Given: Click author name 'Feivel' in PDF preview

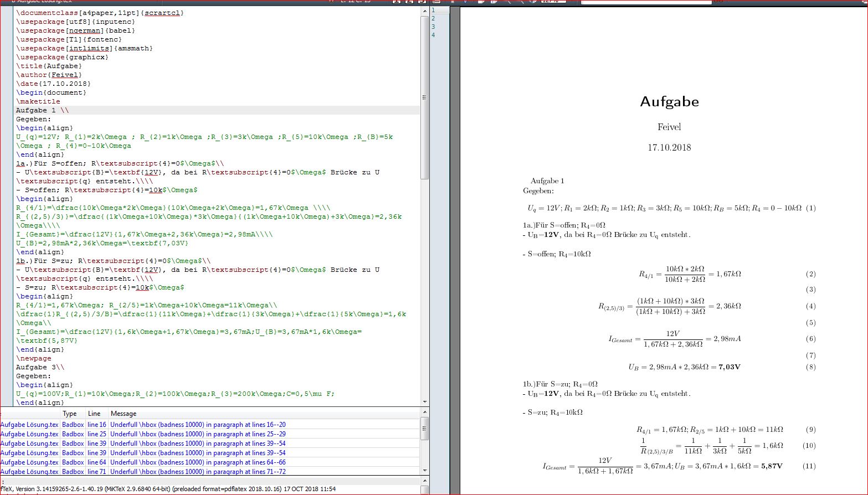Looking at the screenshot, I should 669,127.
